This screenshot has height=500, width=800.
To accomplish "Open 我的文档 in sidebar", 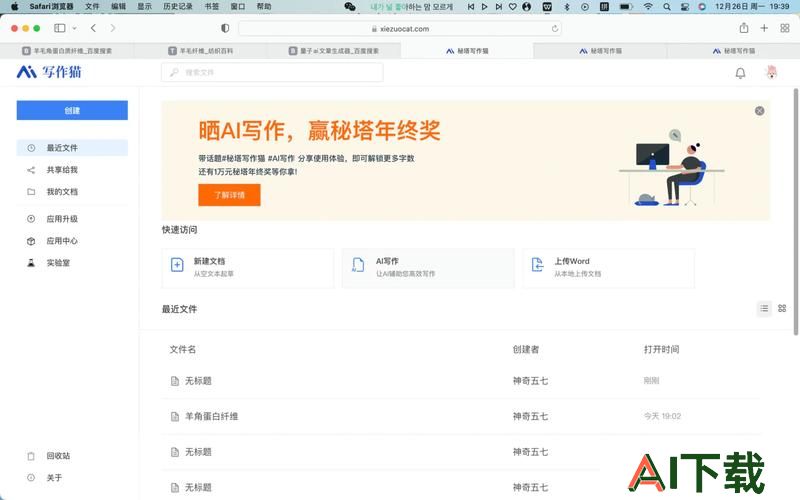I will click(72, 192).
